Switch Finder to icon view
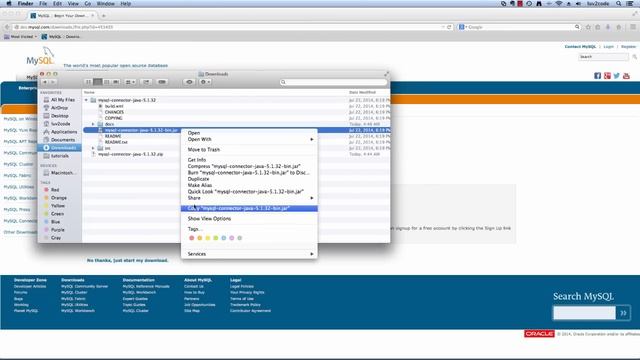Screen dimensions: 640x360 (x=88, y=82)
